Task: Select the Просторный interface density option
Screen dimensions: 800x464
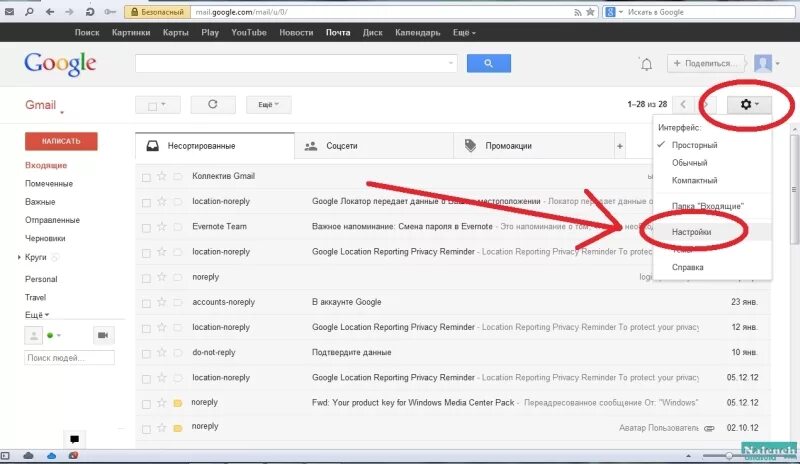Action: (x=694, y=145)
